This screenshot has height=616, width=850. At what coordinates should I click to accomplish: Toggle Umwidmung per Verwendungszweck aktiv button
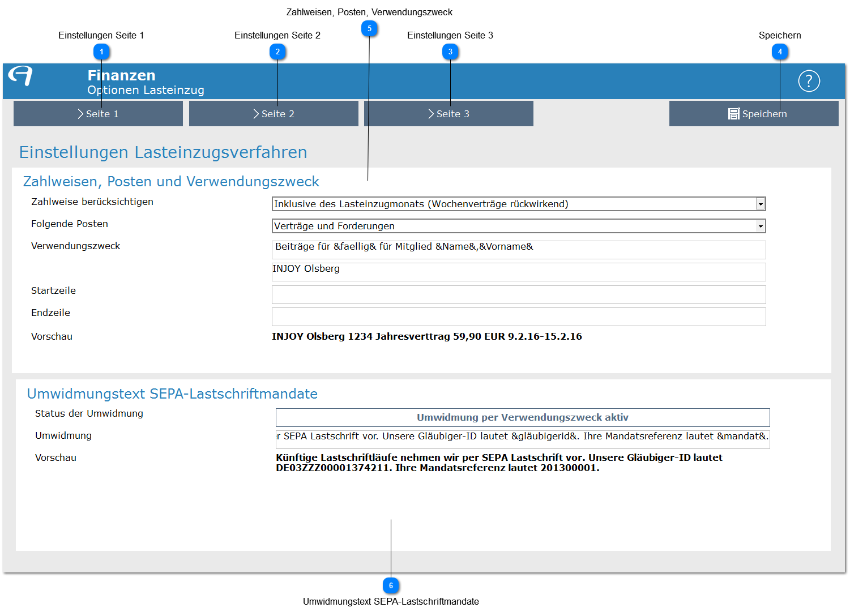[523, 417]
